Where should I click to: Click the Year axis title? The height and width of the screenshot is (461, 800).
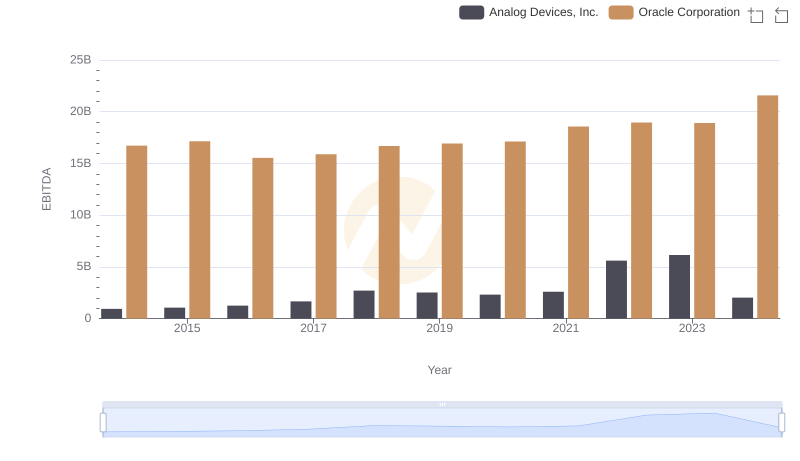439,370
